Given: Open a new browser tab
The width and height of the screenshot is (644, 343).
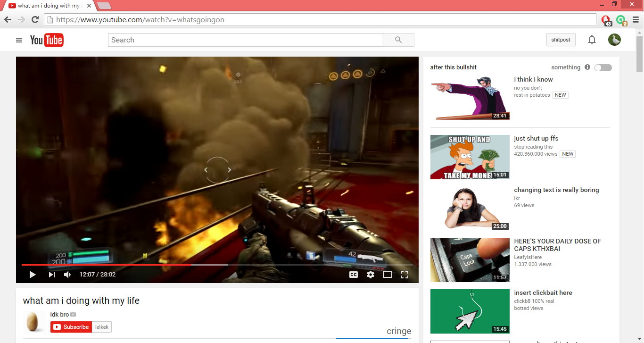Looking at the screenshot, I should point(104,6).
